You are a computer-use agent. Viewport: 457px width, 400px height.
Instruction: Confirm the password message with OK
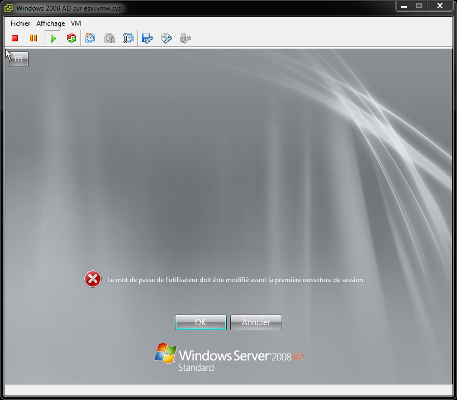201,322
